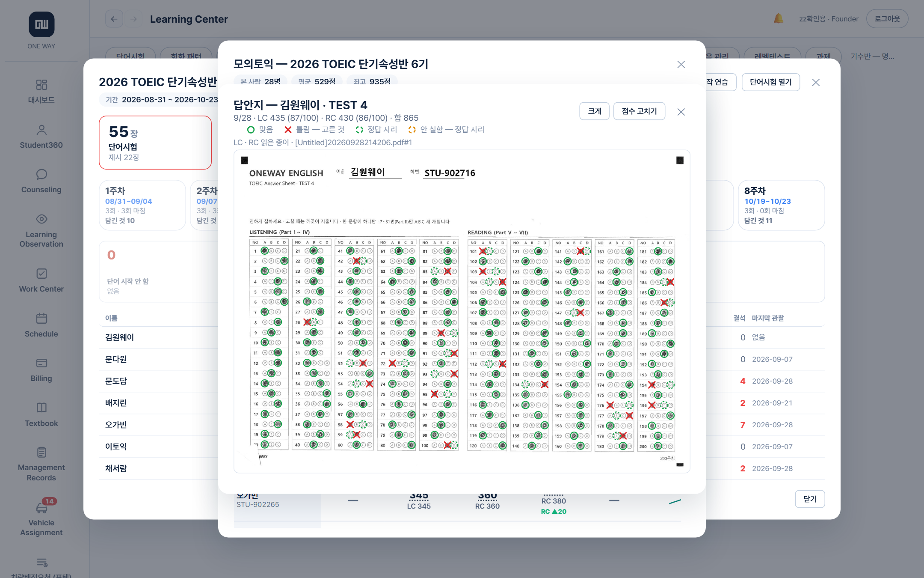Open Counseling speech bubble icon

tap(41, 174)
